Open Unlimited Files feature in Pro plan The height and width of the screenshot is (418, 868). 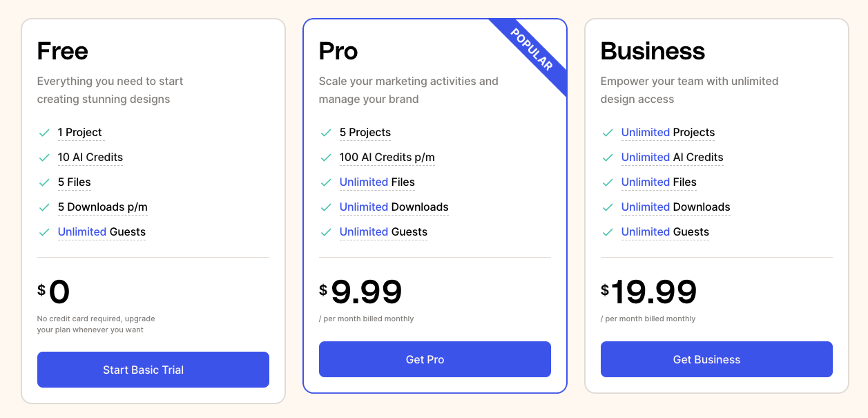point(377,182)
